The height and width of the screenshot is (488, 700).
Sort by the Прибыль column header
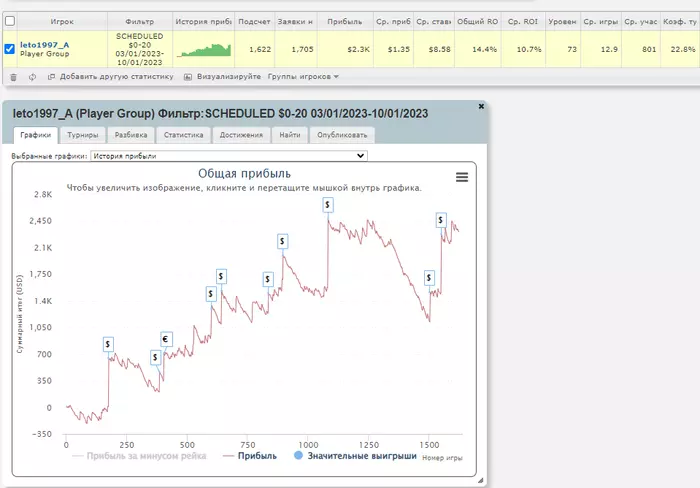click(345, 21)
